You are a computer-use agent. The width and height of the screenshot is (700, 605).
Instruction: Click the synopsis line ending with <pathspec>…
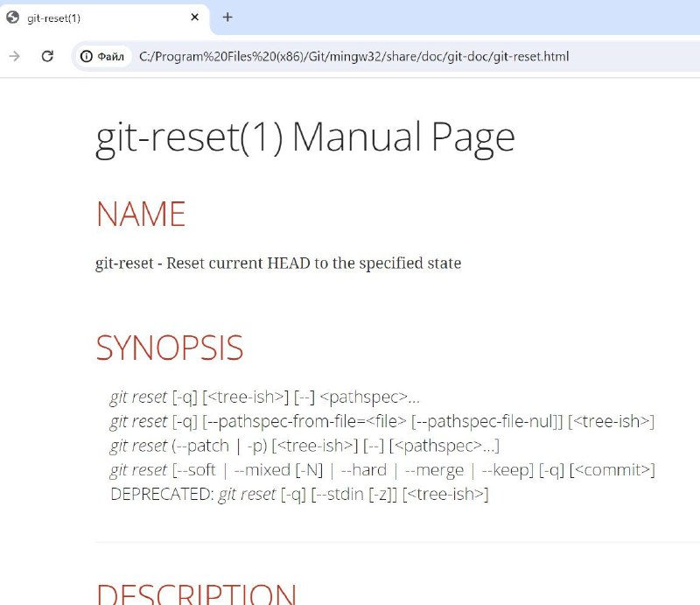(265, 397)
